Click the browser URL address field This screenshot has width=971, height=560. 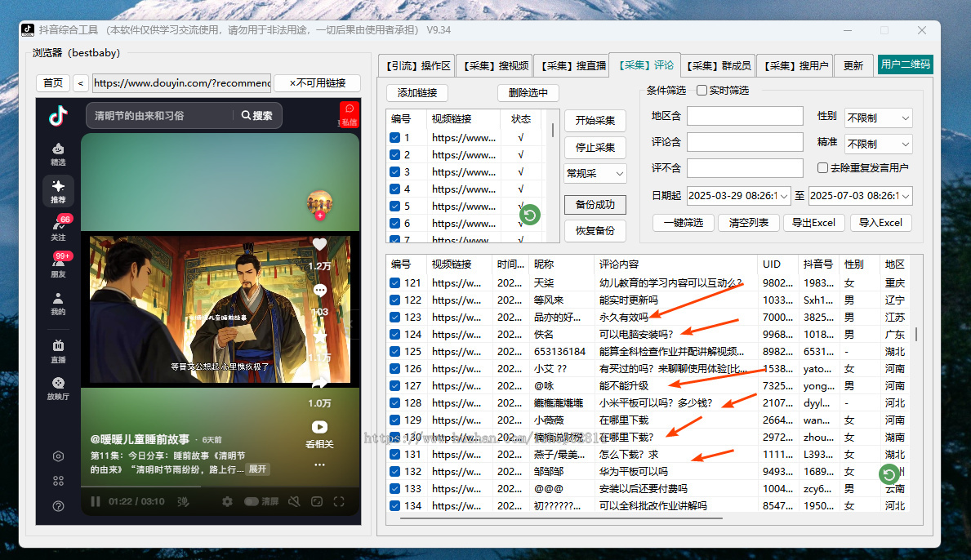coord(181,83)
